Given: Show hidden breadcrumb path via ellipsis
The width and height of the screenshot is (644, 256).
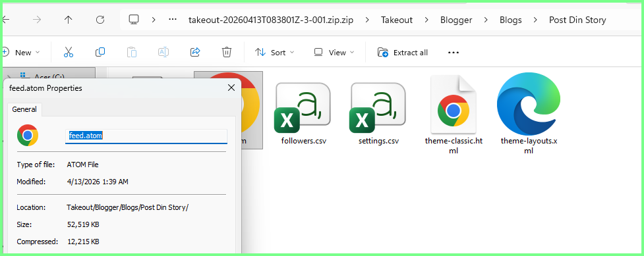Looking at the screenshot, I should pos(173,20).
